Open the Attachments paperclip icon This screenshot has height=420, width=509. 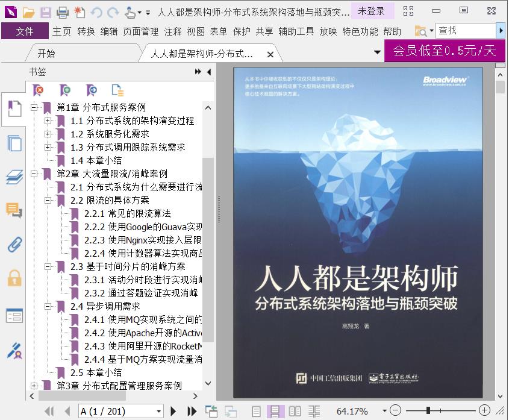14,244
